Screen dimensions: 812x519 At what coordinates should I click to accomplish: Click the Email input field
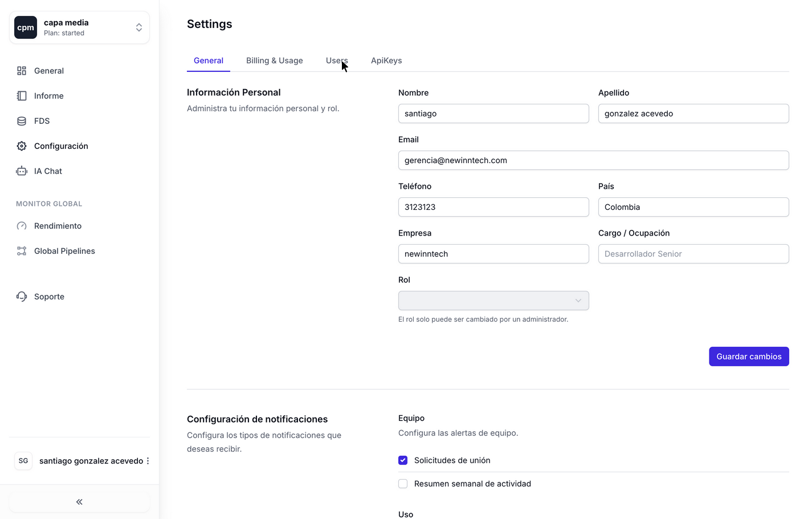[x=593, y=160]
